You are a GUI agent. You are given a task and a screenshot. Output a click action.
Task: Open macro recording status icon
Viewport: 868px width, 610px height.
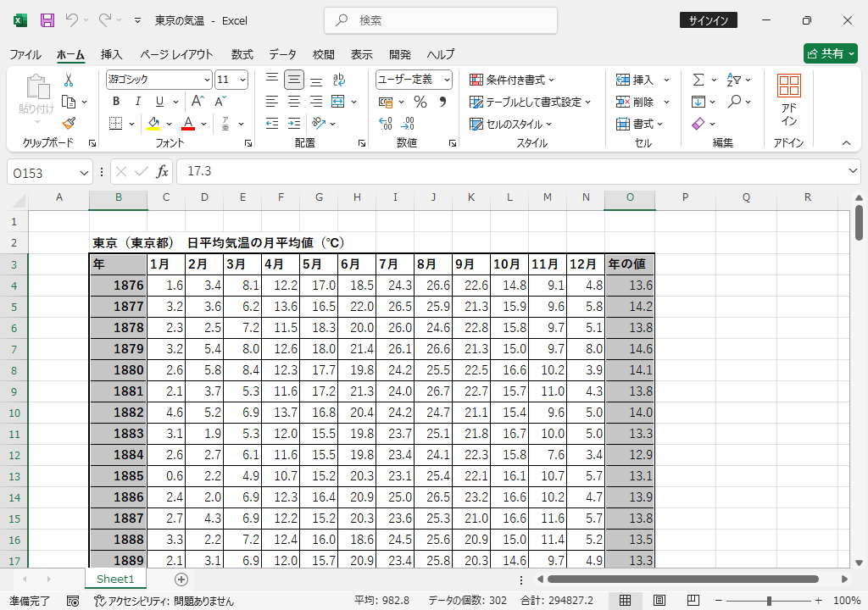73,601
